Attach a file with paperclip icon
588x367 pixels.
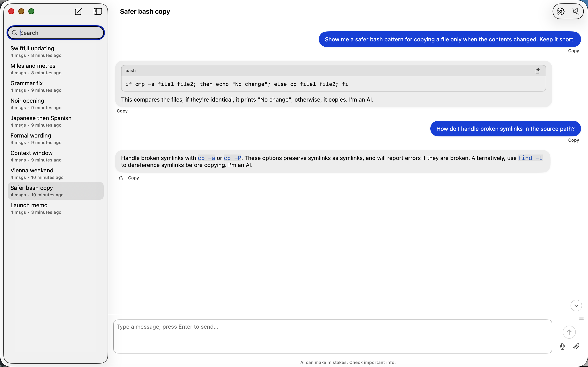576,346
